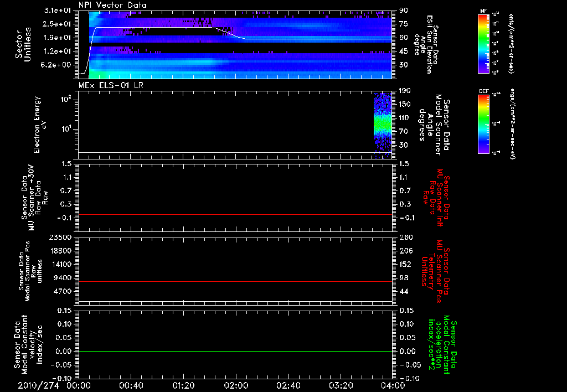Click the 00:40 time tick label
Viewport: 567px width, 392px height.
click(x=131, y=385)
